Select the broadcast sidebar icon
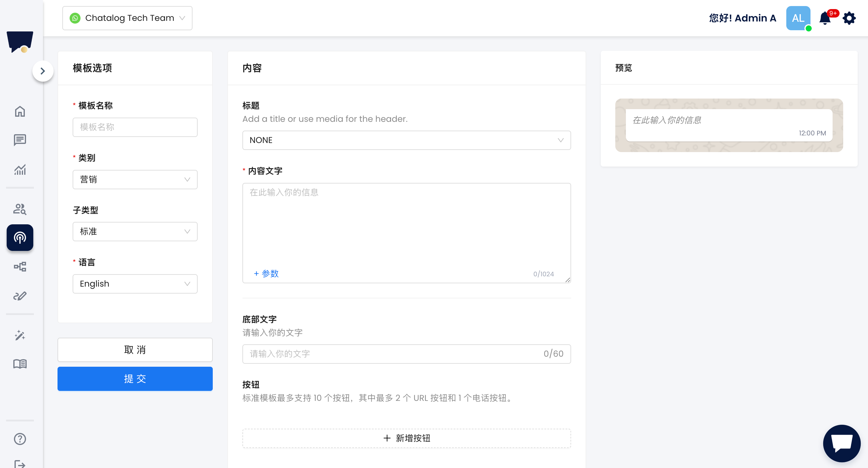This screenshot has height=468, width=868. pyautogui.click(x=20, y=238)
